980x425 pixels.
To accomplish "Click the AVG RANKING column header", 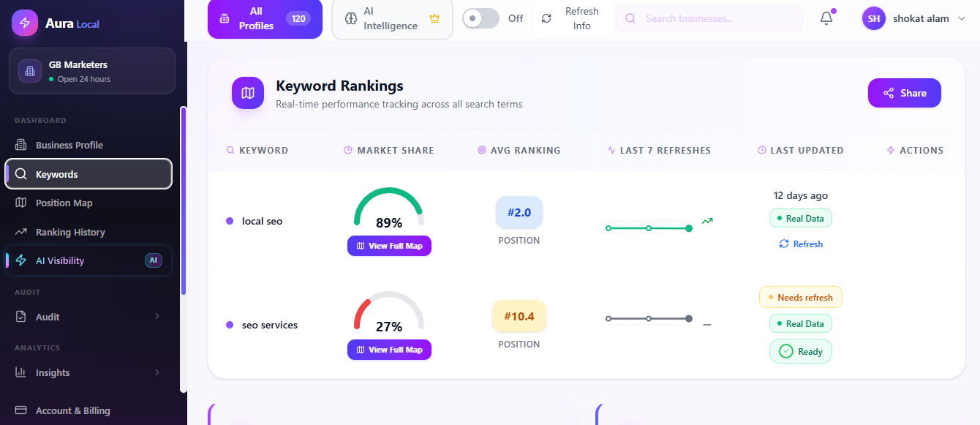I will [x=519, y=150].
